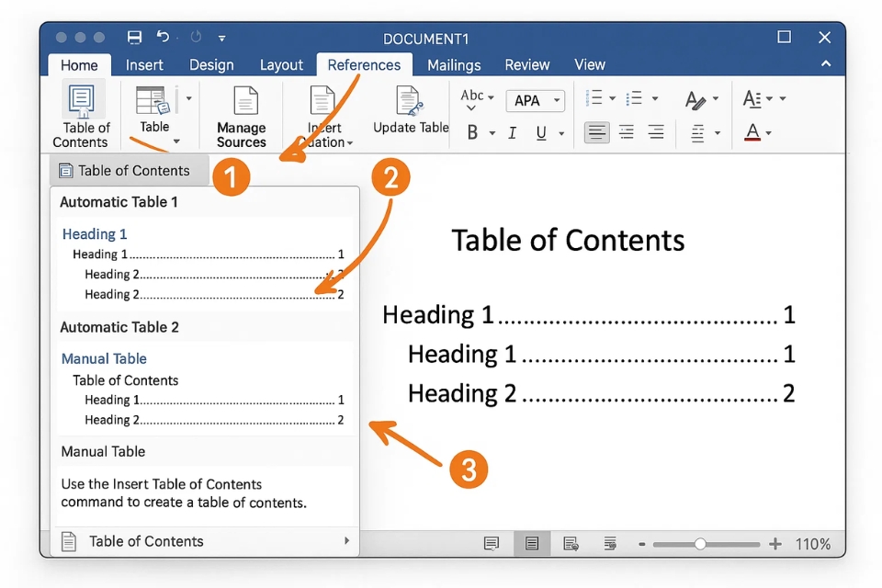Expand the Table of Contents submenu arrow
This screenshot has height=588, width=882.
click(348, 541)
